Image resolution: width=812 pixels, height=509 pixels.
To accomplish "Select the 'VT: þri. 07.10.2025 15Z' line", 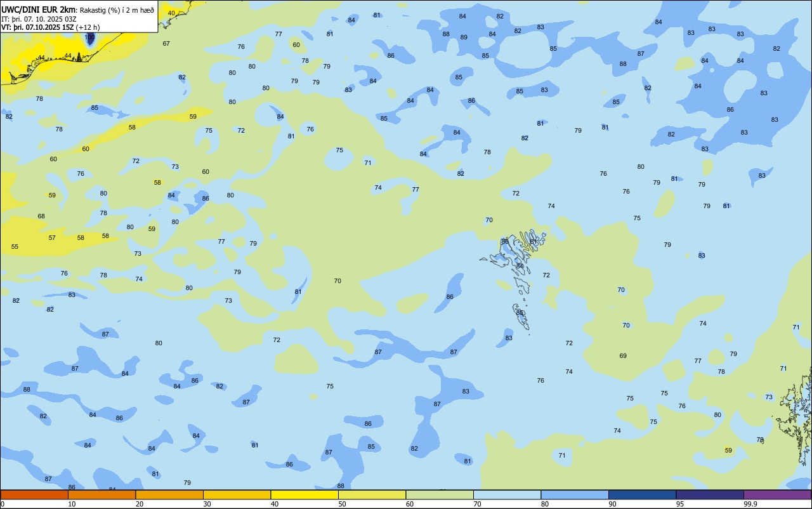I will point(37,27).
